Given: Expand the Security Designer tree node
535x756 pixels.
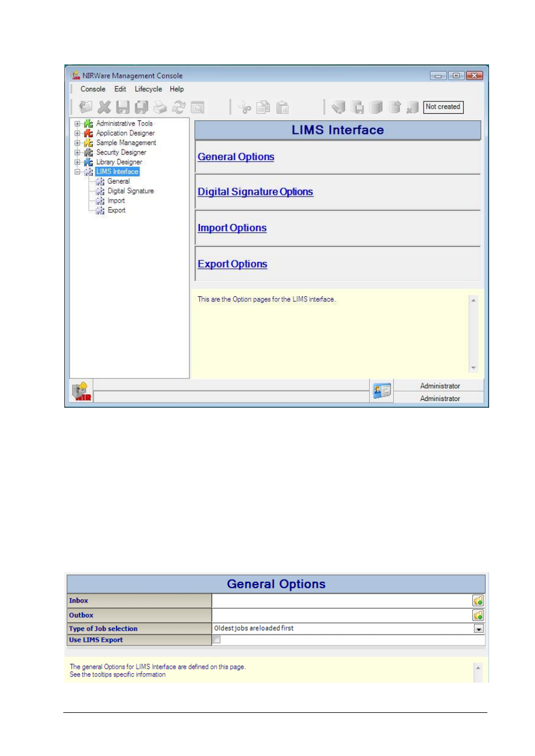Looking at the screenshot, I should 77,152.
